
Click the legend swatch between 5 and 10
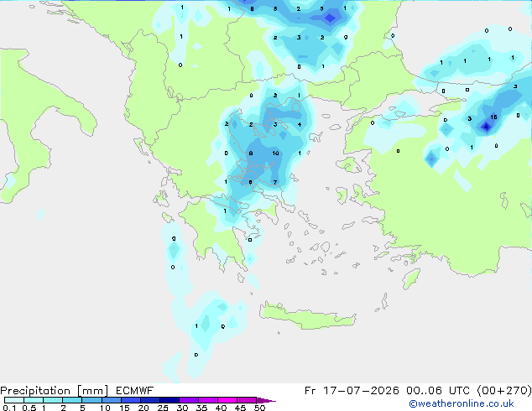[91, 400]
